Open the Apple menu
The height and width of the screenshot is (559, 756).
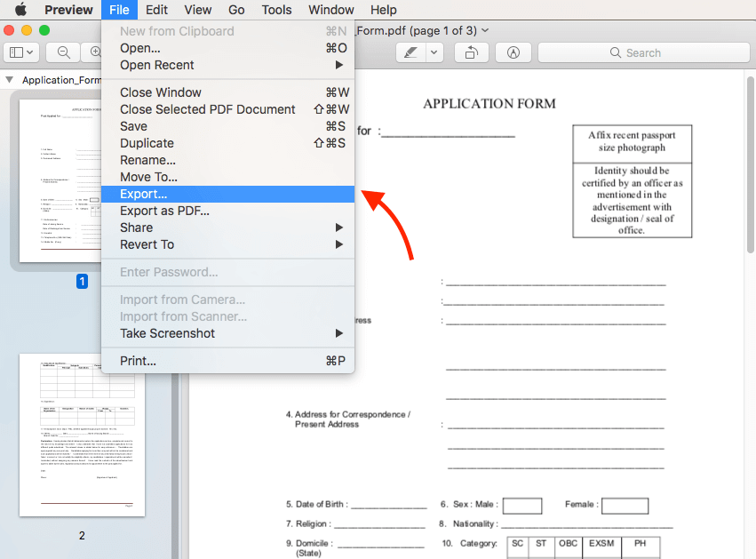point(20,10)
